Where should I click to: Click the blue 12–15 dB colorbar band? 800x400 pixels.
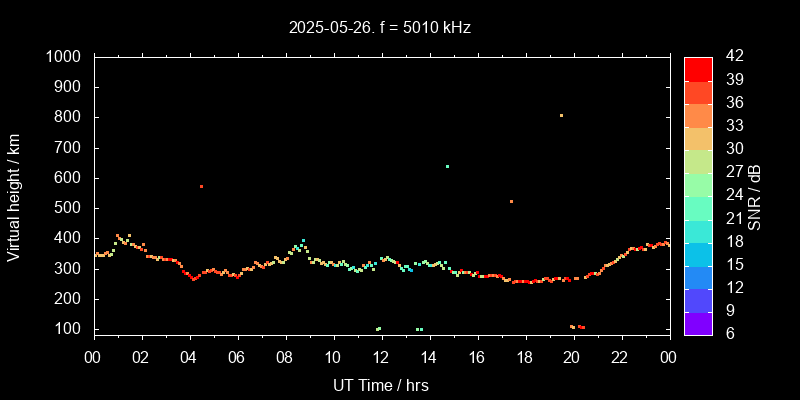698,276
